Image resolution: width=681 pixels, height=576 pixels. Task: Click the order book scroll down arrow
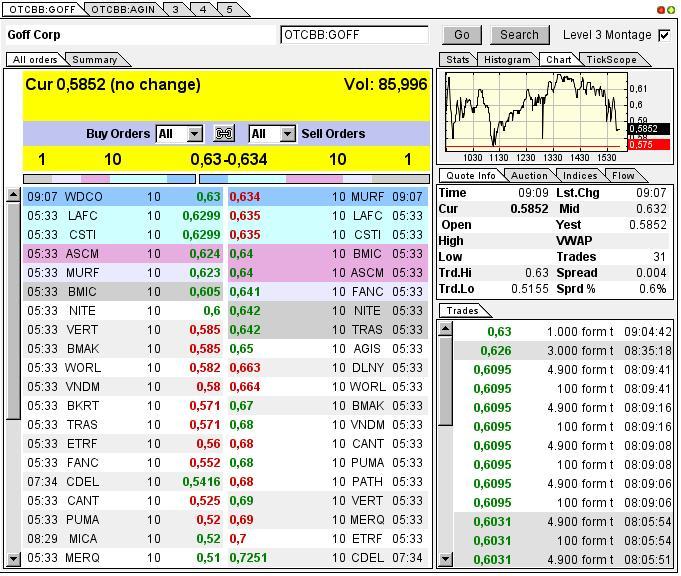pyautogui.click(x=13, y=559)
